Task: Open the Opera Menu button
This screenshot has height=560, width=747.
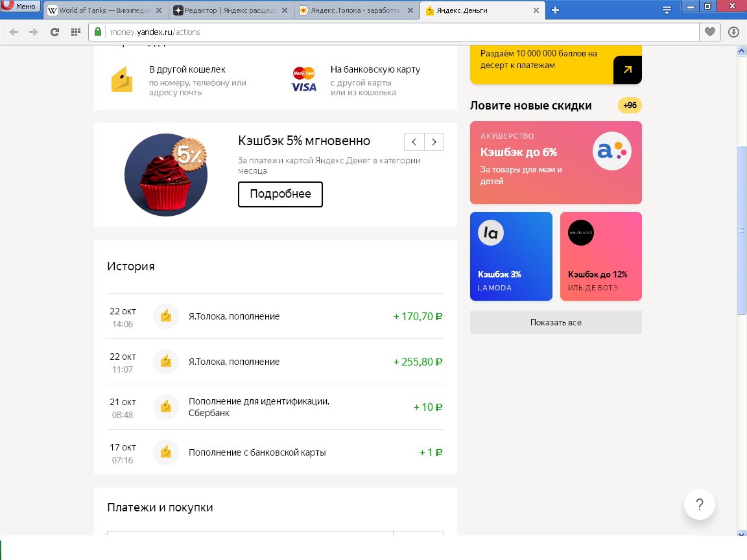Action: point(19,6)
